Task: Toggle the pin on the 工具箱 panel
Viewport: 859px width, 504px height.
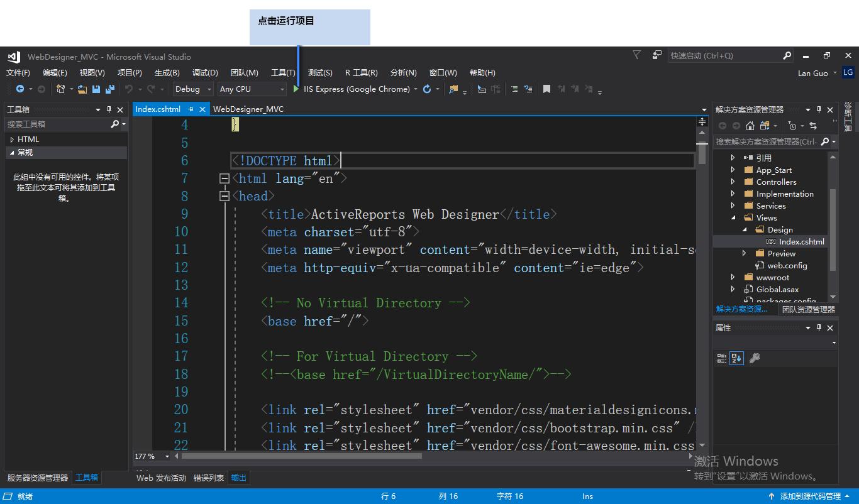Action: [x=110, y=109]
